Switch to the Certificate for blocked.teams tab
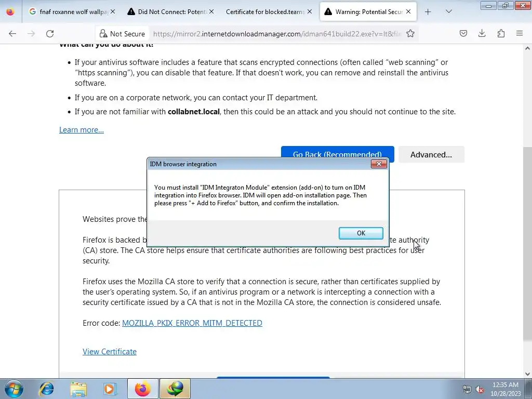The width and height of the screenshot is (532, 399). 269,12
